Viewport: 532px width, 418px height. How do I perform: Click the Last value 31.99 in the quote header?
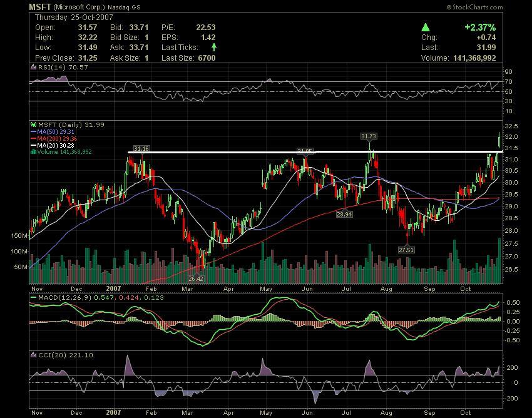[486, 48]
